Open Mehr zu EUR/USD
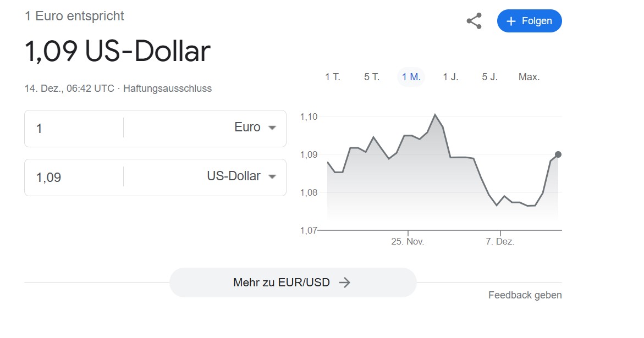Viewport: 644px width, 338px height. pyautogui.click(x=293, y=282)
